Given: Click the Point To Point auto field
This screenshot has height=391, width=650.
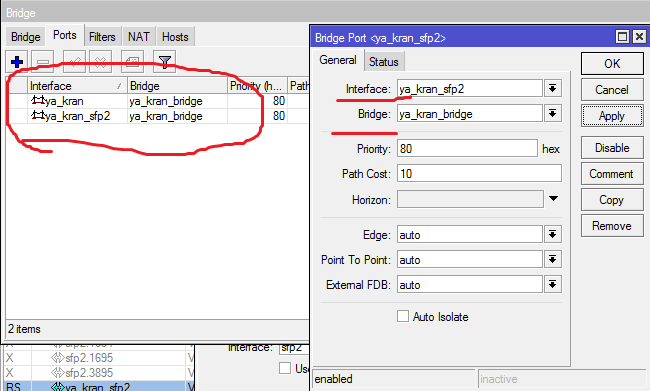Looking at the screenshot, I should [470, 260].
